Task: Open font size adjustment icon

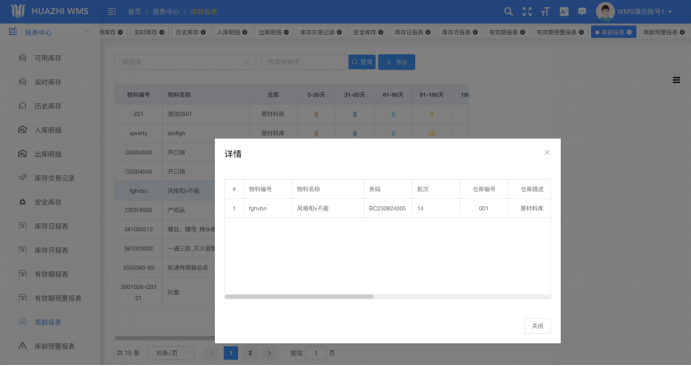Action: (x=546, y=11)
